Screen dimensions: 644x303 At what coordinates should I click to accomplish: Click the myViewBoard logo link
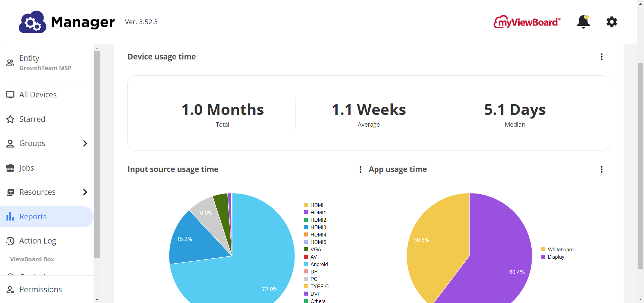tap(527, 22)
